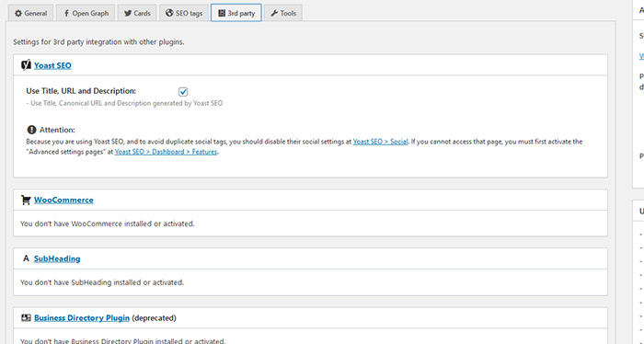This screenshot has width=644, height=344.
Task: Click the 'Settings for 3rd party integration' description
Action: (98, 42)
